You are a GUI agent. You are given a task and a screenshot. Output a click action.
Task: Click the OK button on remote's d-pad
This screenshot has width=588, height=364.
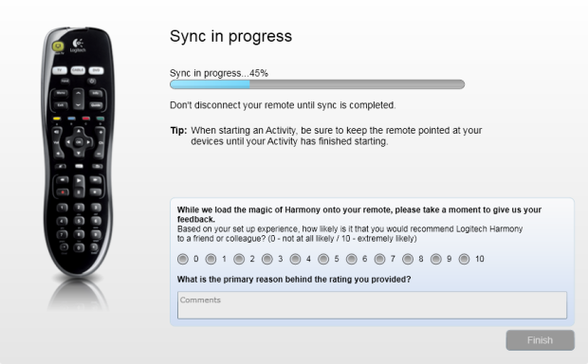[79, 142]
